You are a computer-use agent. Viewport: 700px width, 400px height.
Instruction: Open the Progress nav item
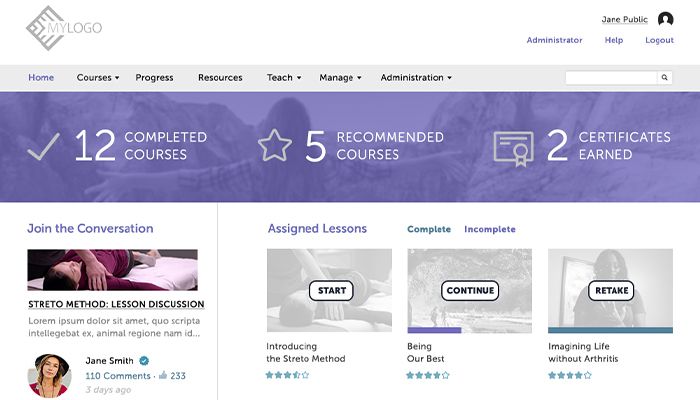(154, 77)
